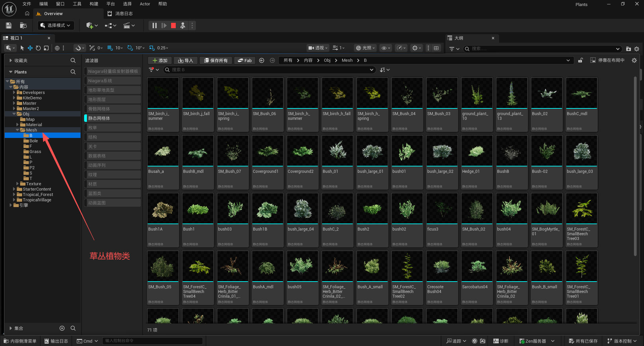This screenshot has height=346, width=644.
Task: Open the 输出日志 panel
Action: [x=56, y=341]
